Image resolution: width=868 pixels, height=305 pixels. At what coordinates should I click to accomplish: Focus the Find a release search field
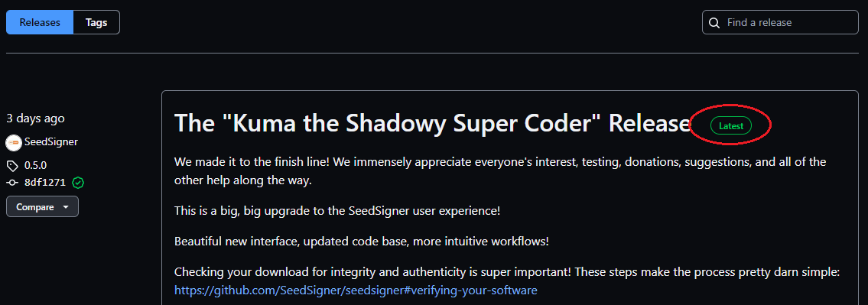tap(780, 23)
